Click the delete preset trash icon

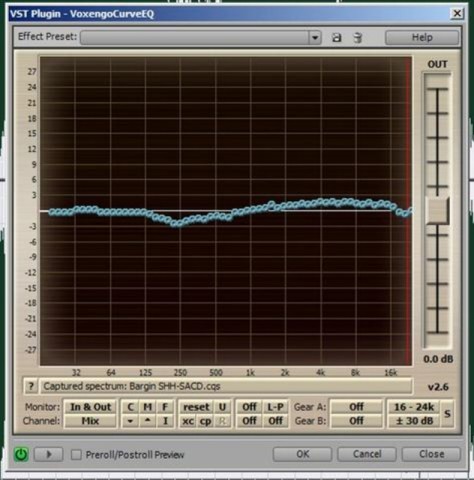pyautogui.click(x=358, y=37)
